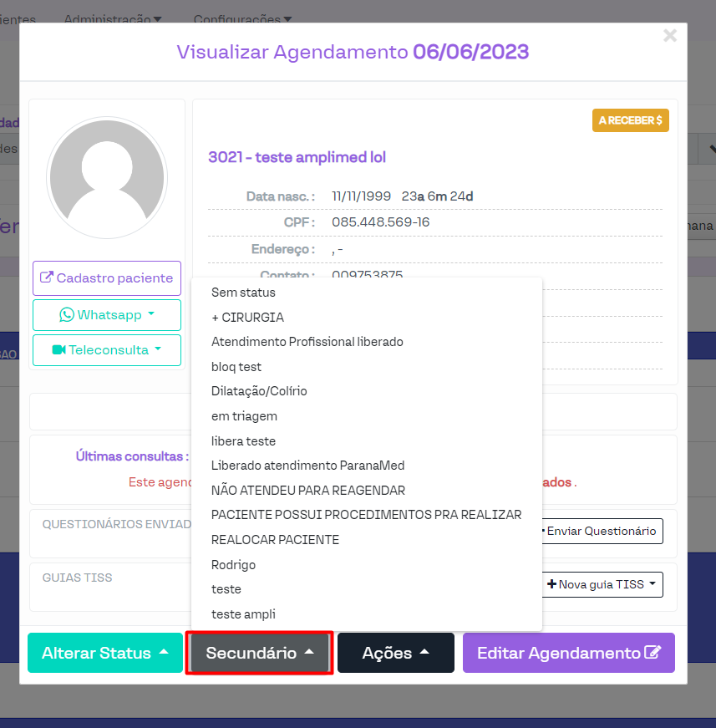Expand the Whatsapp dropdown button

[x=107, y=315]
